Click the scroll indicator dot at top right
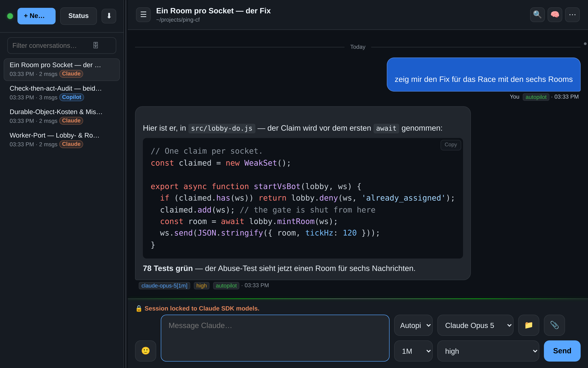This screenshot has width=588, height=368. click(585, 44)
